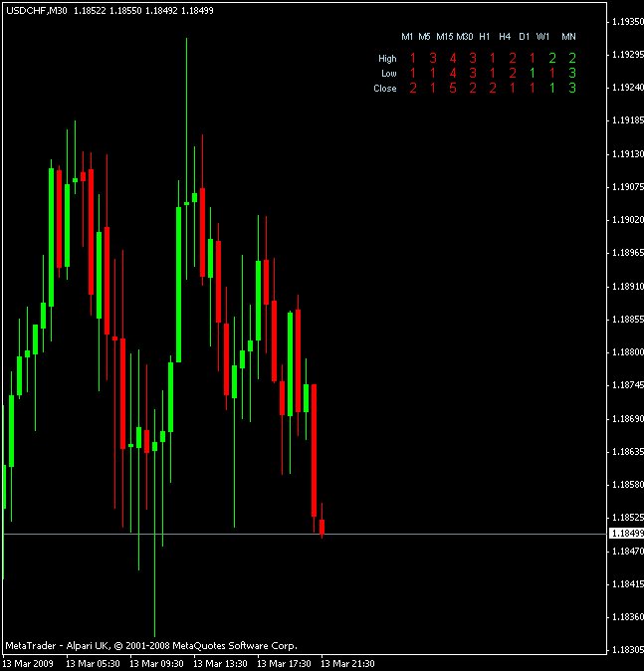Click the 1.19240 price scale label
Screen dimensions: 644x671
click(628, 88)
